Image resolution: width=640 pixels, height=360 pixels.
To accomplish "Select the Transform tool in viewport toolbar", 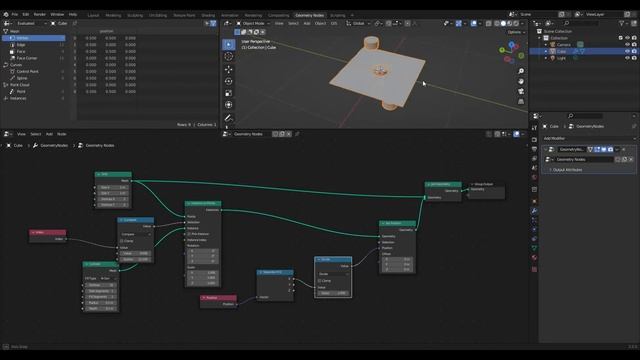I will point(229,105).
